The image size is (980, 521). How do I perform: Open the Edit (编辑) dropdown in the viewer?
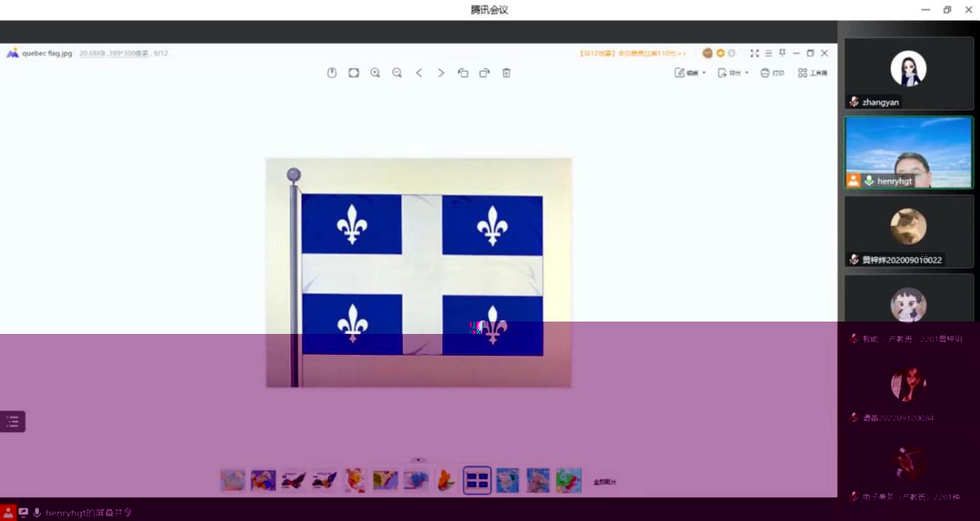(x=690, y=73)
